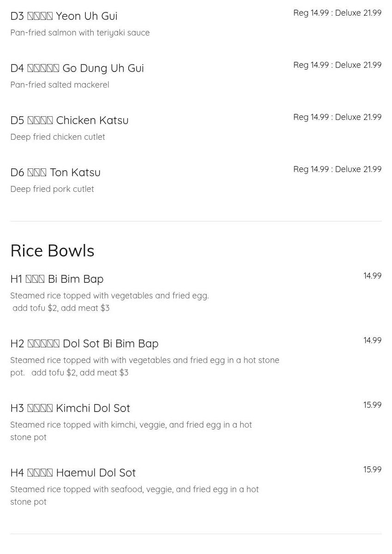Viewport: 392px width, 554px height.
Task: Select the price listed for Go Dung Uh Gui
Action: [337, 65]
